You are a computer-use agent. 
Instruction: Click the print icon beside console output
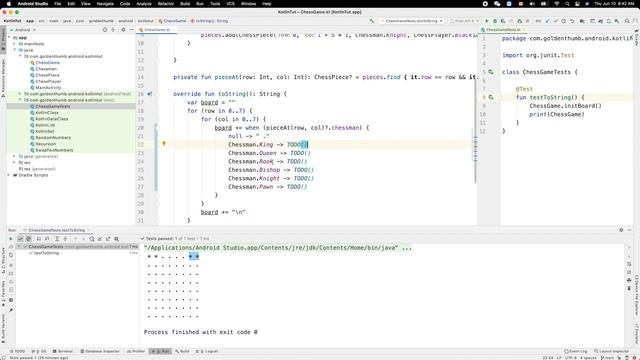(x=629, y=280)
